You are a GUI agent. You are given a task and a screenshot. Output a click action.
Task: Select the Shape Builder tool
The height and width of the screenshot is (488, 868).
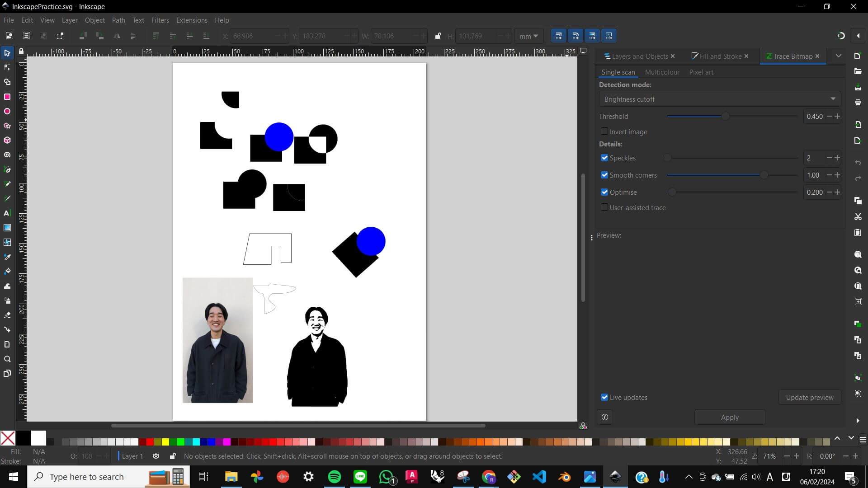coord(7,82)
